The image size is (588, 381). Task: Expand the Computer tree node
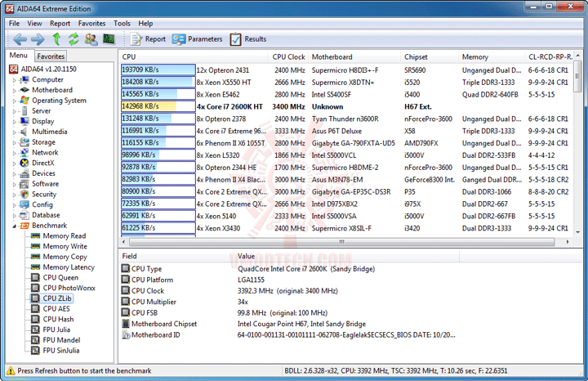pos(14,80)
